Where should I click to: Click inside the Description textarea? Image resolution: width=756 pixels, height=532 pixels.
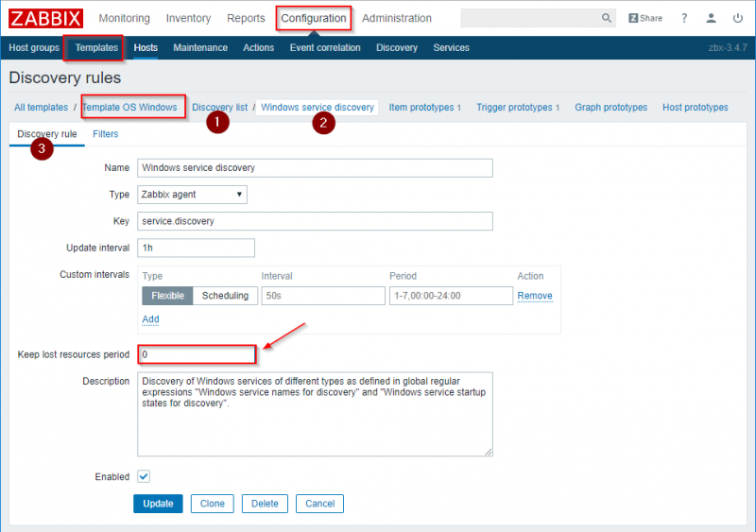pyautogui.click(x=315, y=414)
